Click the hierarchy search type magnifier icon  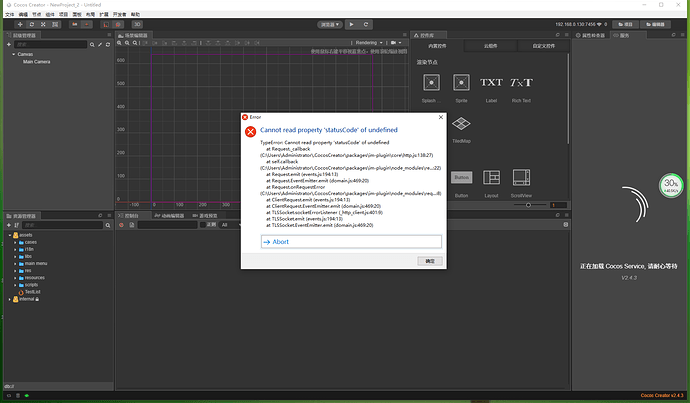(92, 44)
